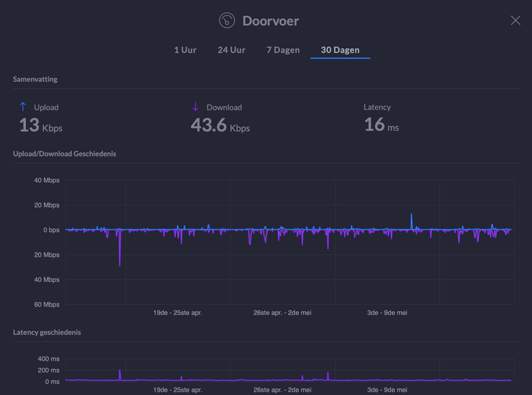Click the Doorvoer title text

(x=271, y=21)
